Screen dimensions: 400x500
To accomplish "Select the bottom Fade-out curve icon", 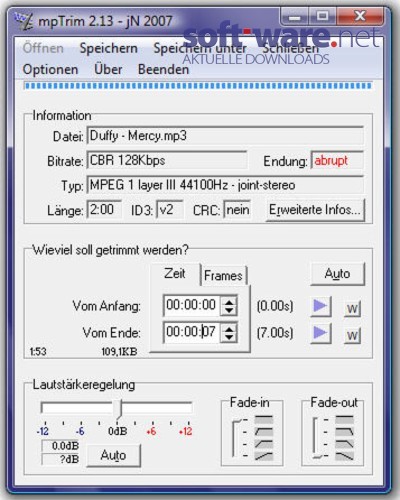I will click(x=344, y=456).
